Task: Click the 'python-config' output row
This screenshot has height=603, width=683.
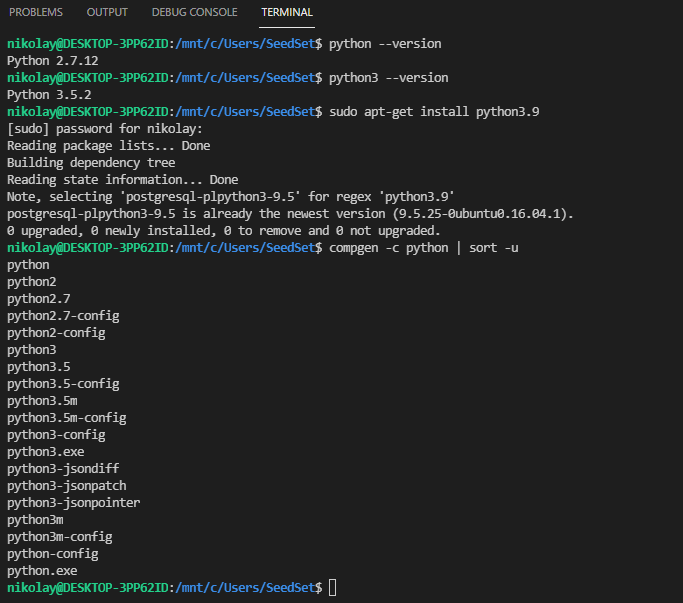Action: [x=53, y=553]
